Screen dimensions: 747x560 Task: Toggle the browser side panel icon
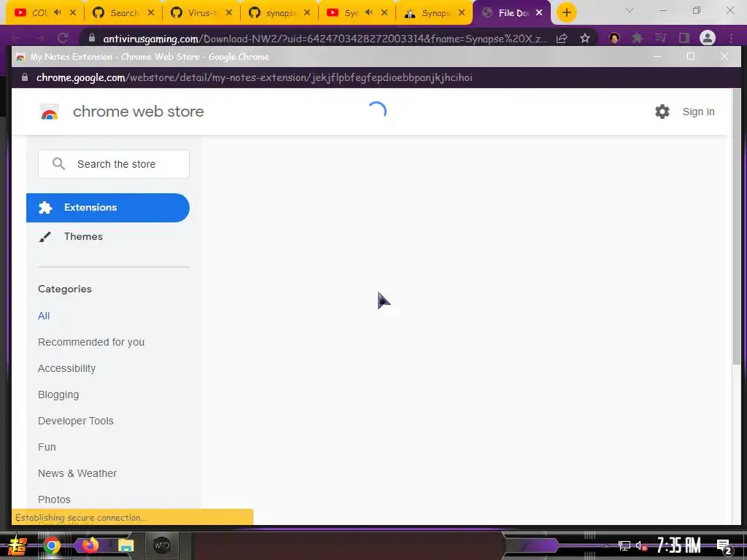click(x=684, y=38)
